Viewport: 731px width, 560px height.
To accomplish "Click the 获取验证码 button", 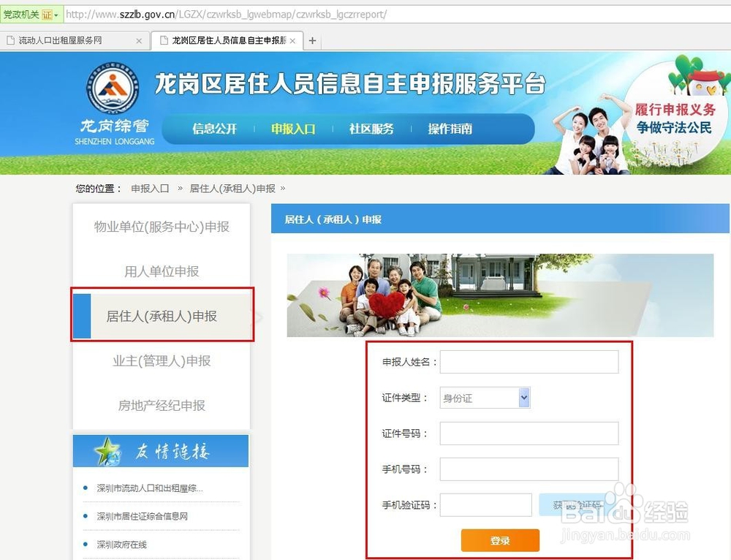I will (577, 505).
